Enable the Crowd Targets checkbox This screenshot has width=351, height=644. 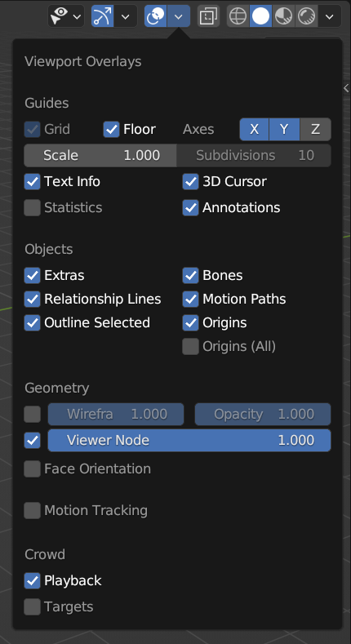point(32,607)
